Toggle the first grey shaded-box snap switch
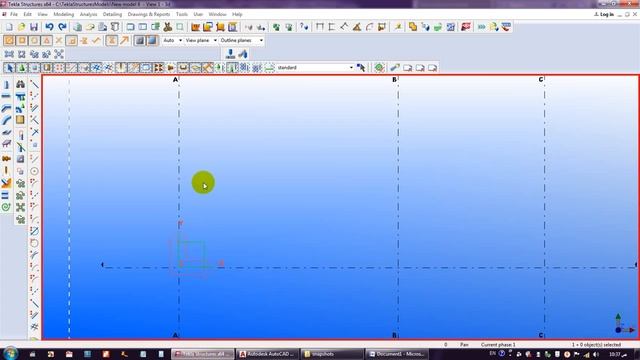This screenshot has height=360, width=640. coord(140,40)
